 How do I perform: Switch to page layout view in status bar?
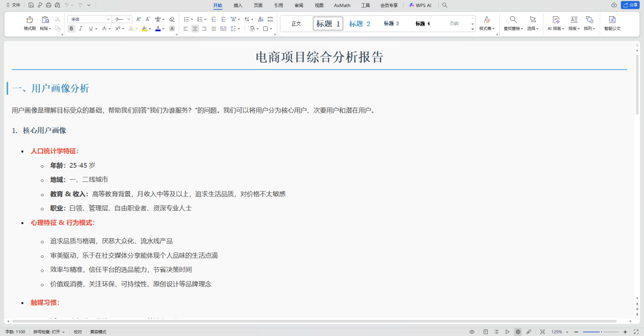(x=485, y=332)
